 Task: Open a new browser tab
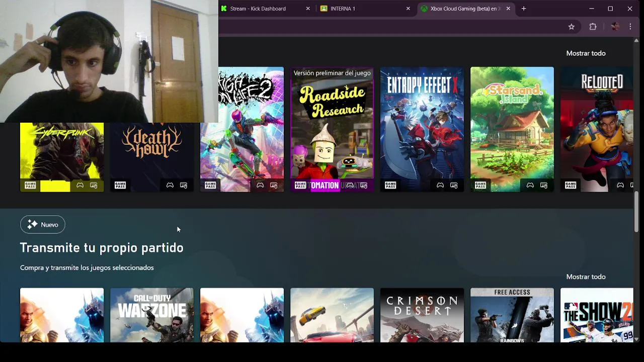(524, 9)
